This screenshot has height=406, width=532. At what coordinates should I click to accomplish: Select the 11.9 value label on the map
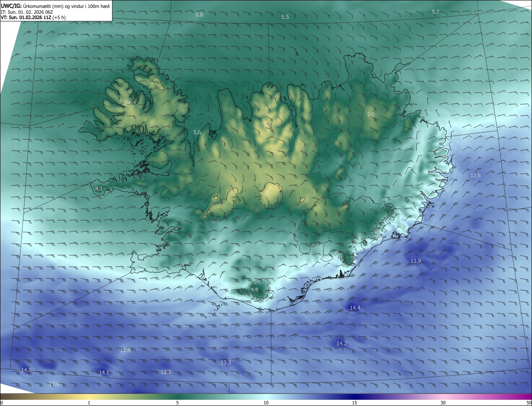tap(125, 350)
